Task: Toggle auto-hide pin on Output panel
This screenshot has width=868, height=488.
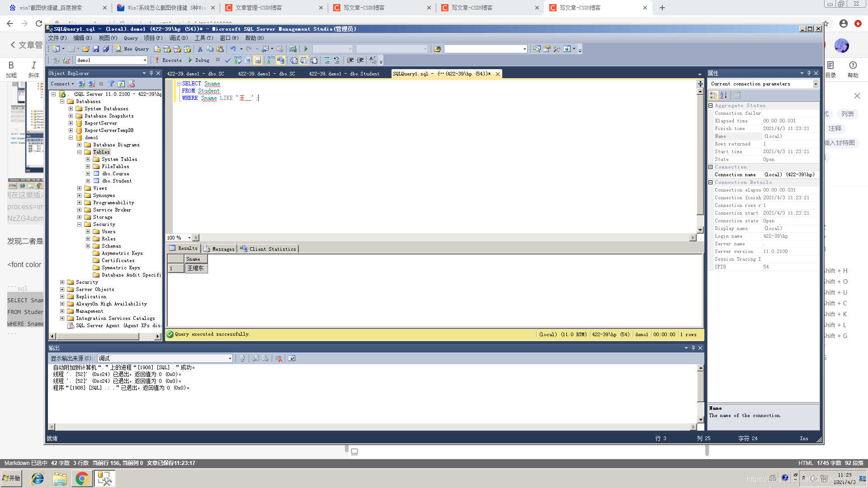Action: point(693,348)
